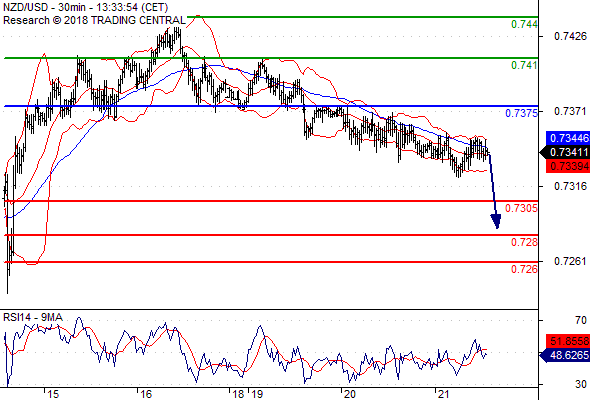This screenshot has width=590, height=400.
Task: Click the RSI14 - 9MA indicator title
Action: pos(33,318)
